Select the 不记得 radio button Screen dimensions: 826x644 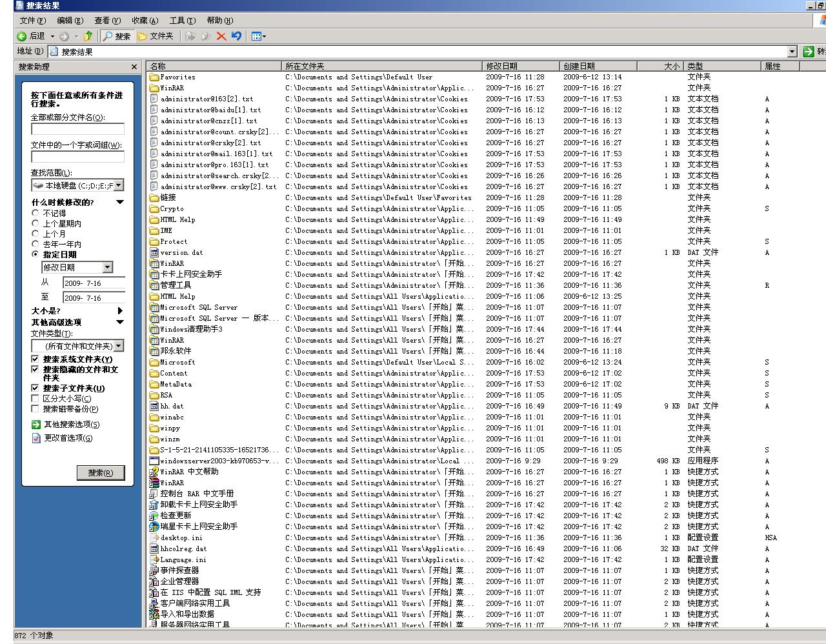35,213
